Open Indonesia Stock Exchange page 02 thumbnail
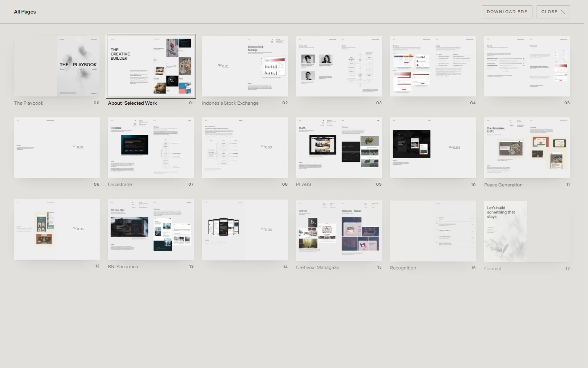 [245, 66]
